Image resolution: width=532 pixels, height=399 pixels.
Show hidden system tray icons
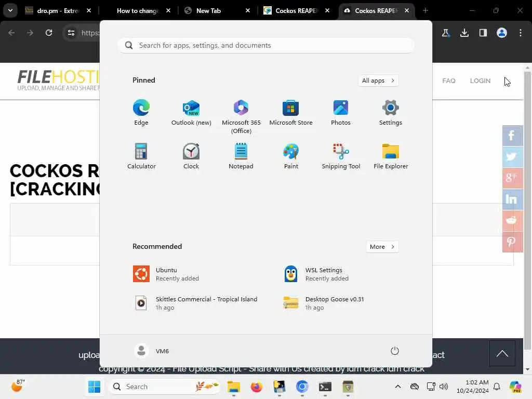pyautogui.click(x=398, y=387)
